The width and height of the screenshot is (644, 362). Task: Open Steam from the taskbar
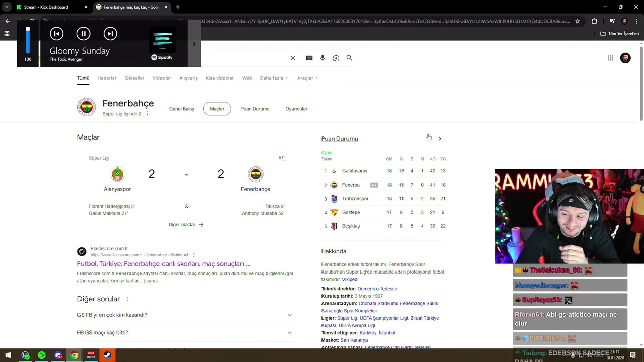click(107, 355)
